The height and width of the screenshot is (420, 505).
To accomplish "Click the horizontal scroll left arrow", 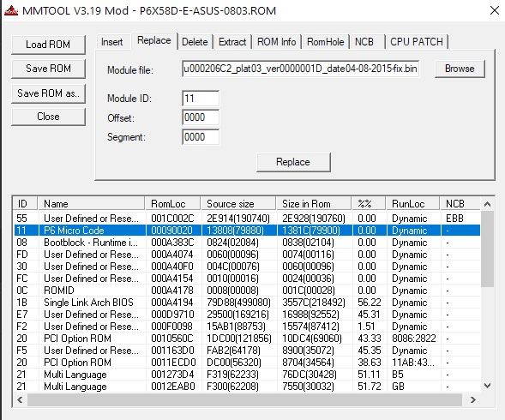I will tap(20, 399).
